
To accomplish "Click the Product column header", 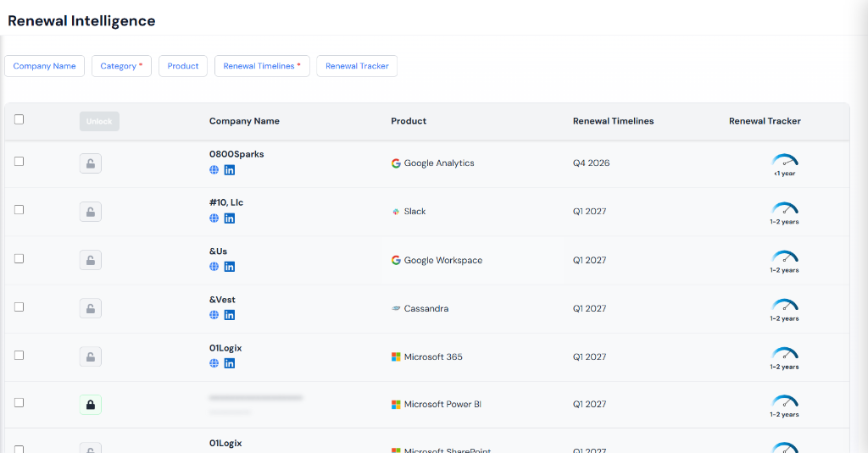I will tap(409, 121).
